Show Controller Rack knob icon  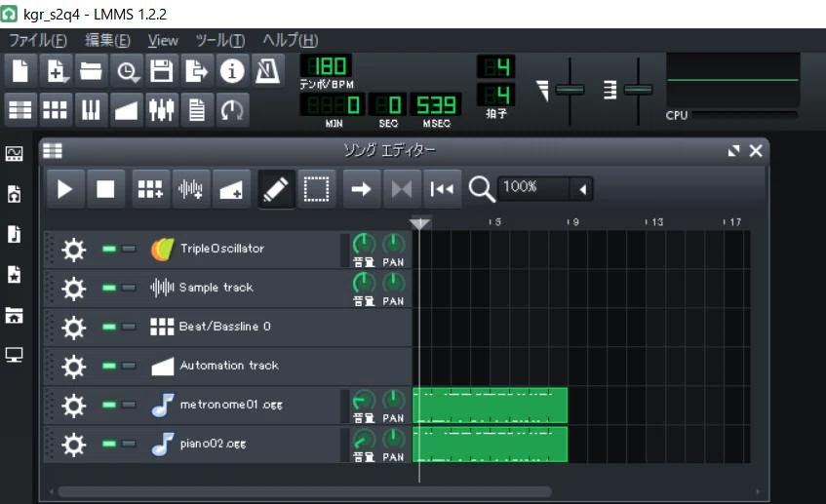(x=232, y=110)
